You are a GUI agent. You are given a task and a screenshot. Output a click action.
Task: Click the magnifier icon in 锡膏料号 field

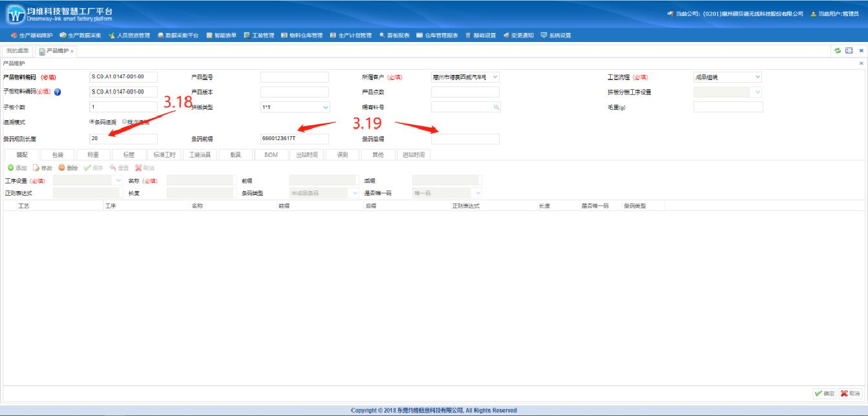(x=496, y=107)
